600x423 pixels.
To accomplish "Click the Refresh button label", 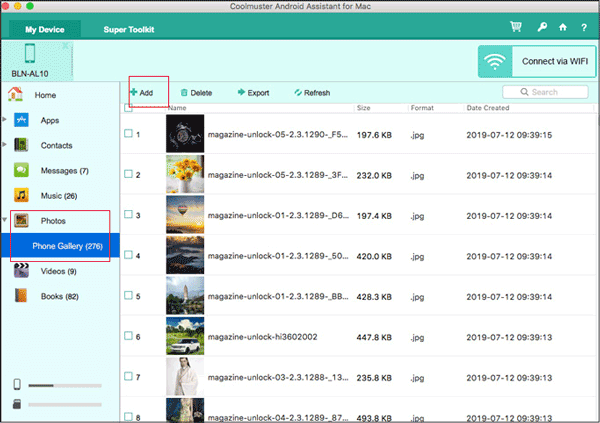I will [x=317, y=93].
